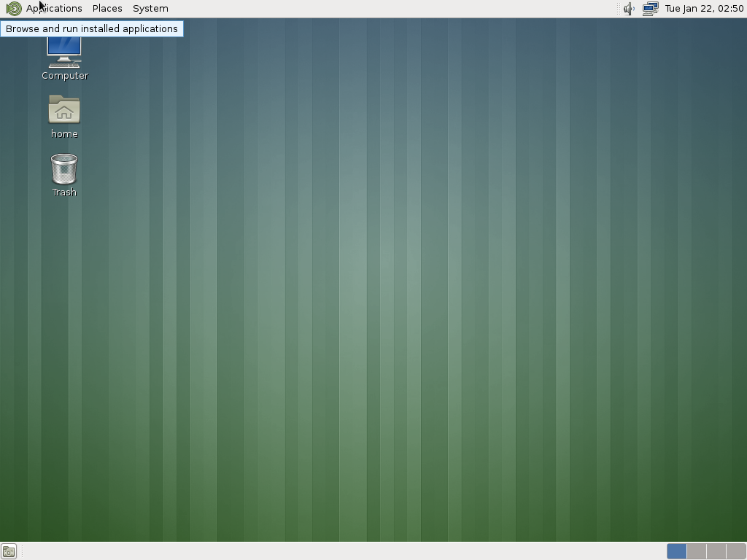This screenshot has height=560, width=747.
Task: Click the volume speaker icon in the panel
Action: (x=628, y=9)
